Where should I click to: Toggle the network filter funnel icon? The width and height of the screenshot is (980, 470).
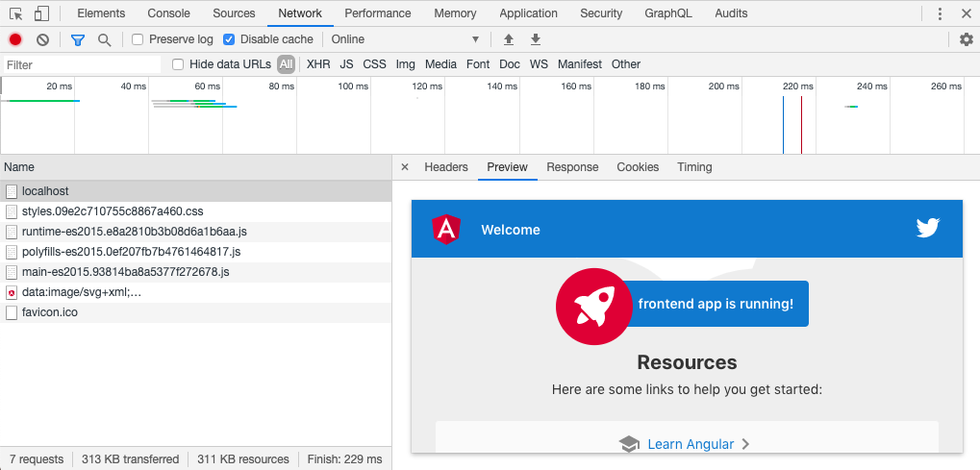pyautogui.click(x=78, y=39)
